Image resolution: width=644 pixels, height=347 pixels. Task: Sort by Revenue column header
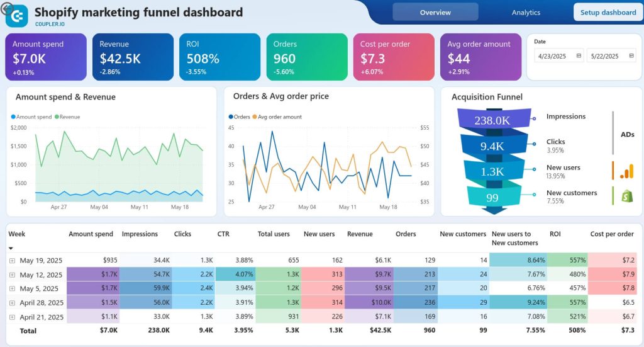tap(360, 234)
